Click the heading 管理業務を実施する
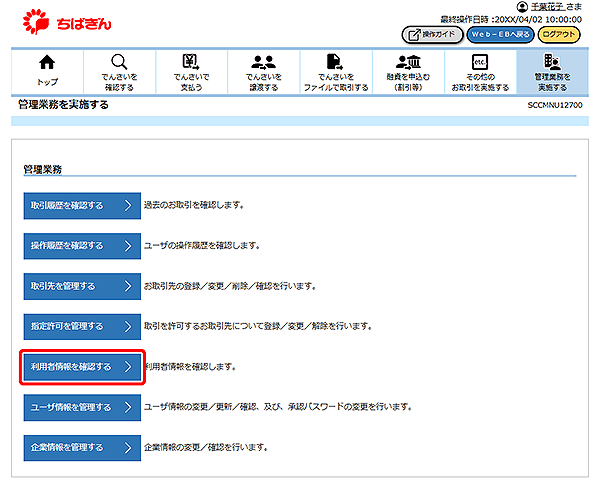Viewport: 600px width, 489px height. [x=63, y=104]
